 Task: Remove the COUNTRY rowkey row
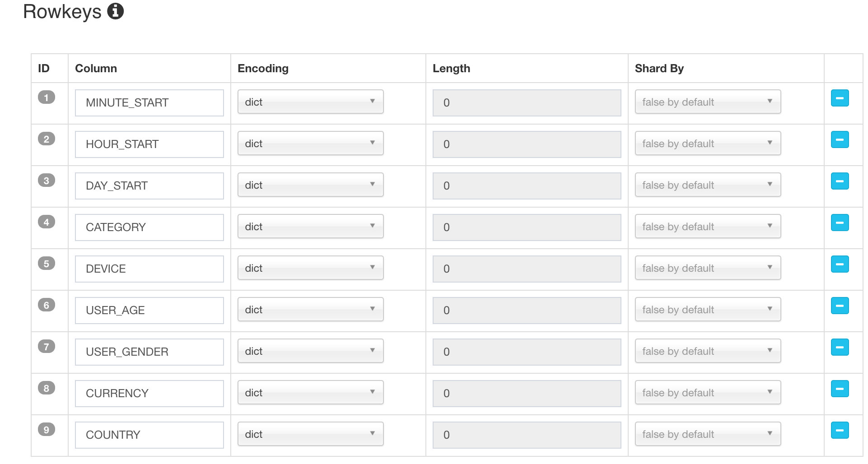coord(840,430)
